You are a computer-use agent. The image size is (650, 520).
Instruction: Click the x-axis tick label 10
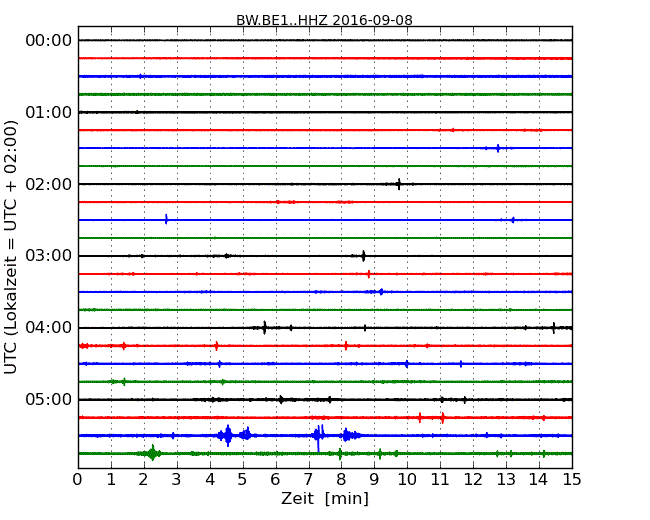click(x=407, y=480)
